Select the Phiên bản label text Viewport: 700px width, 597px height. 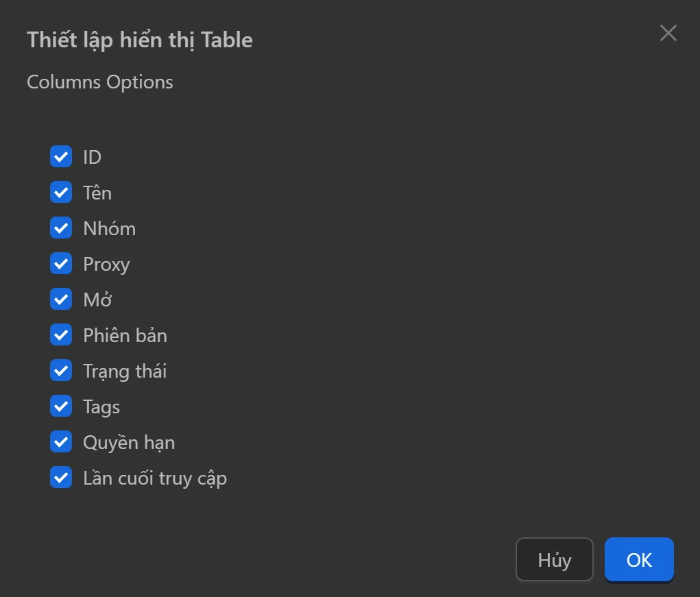click(125, 334)
